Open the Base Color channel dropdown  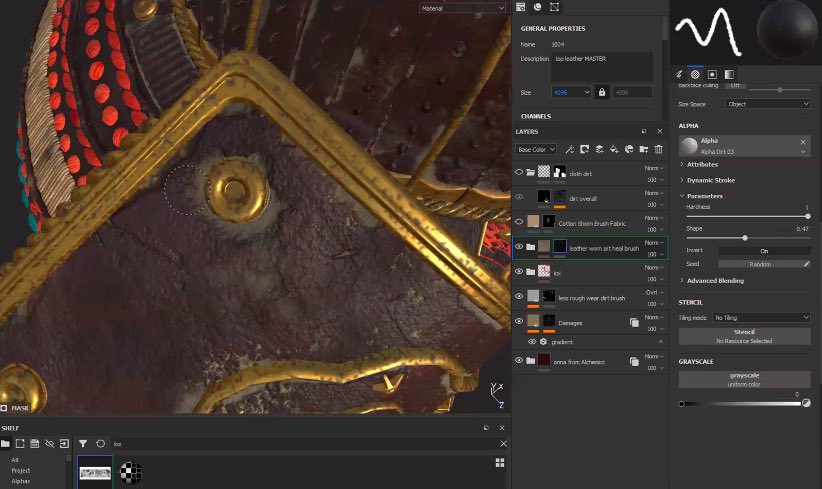pos(536,149)
